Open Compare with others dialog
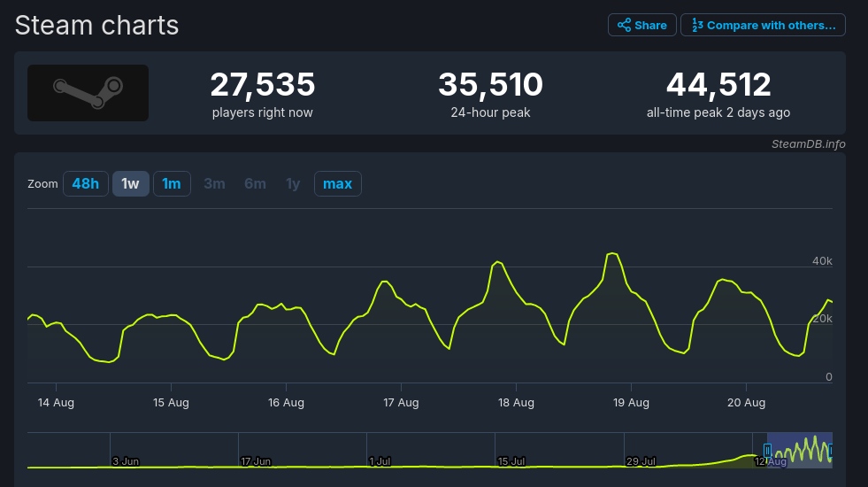 coord(763,25)
